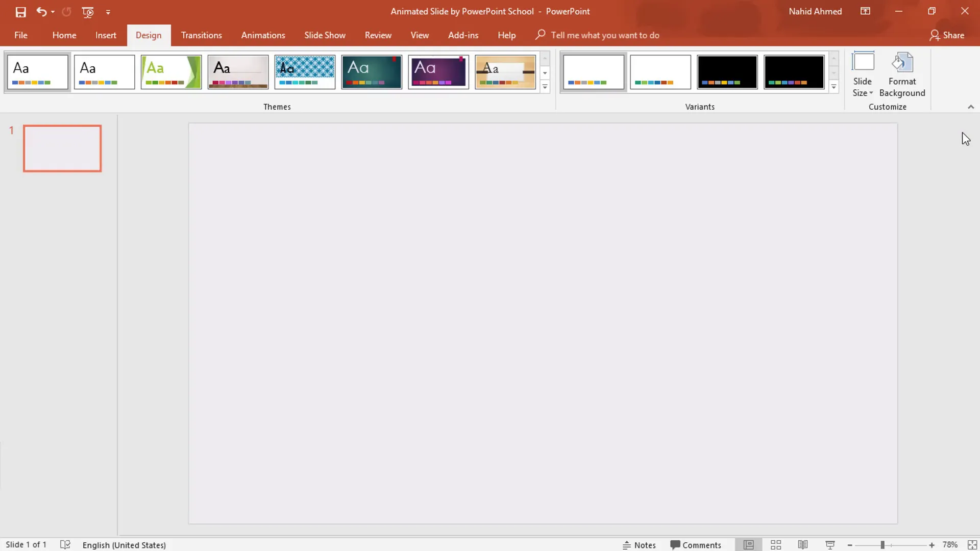980x551 pixels.
Task: Open the Undo history dropdown arrow
Action: (x=53, y=12)
